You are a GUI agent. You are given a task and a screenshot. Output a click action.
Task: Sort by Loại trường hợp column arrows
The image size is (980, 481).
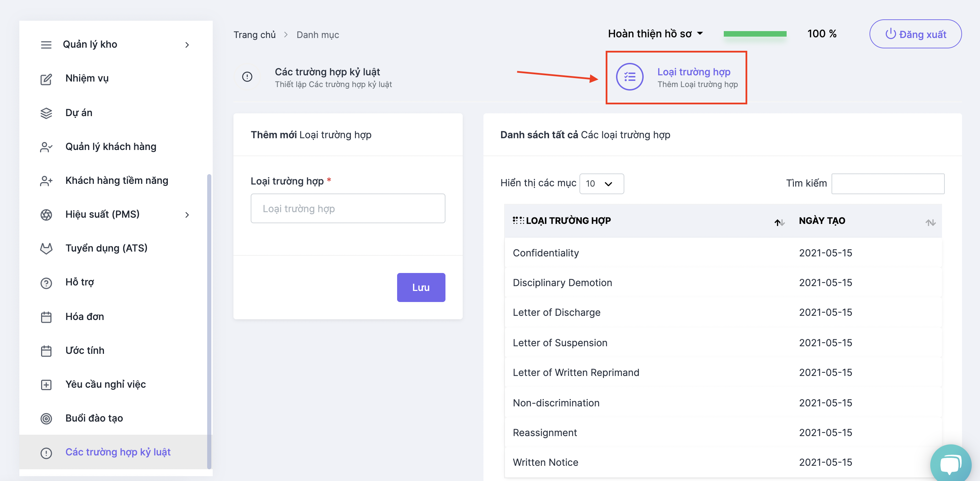(x=779, y=222)
